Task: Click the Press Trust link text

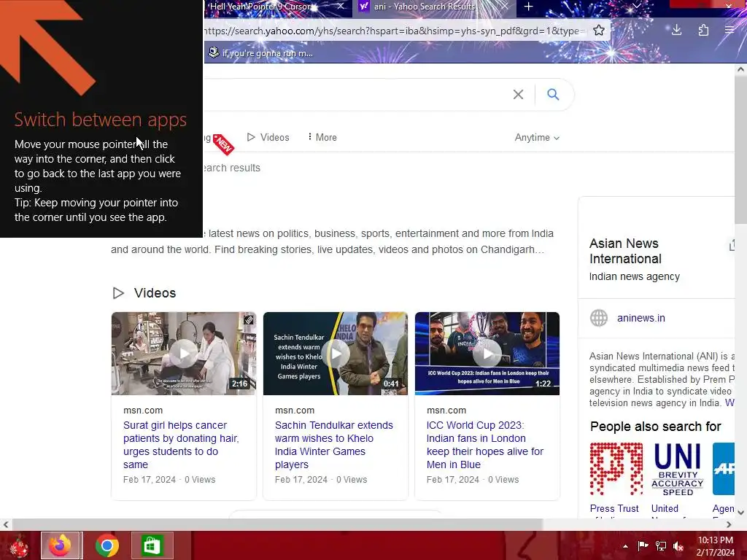Action: 614,508
